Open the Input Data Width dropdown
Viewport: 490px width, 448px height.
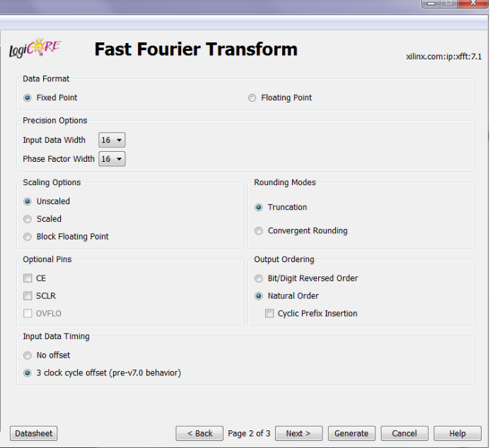[112, 140]
